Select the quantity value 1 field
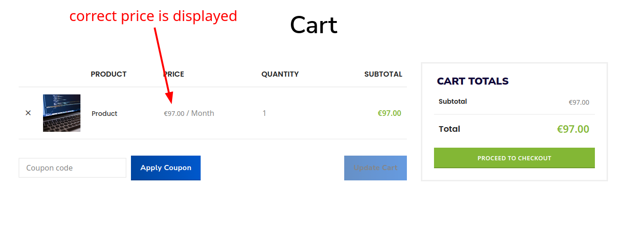644x236 pixels. [x=264, y=113]
